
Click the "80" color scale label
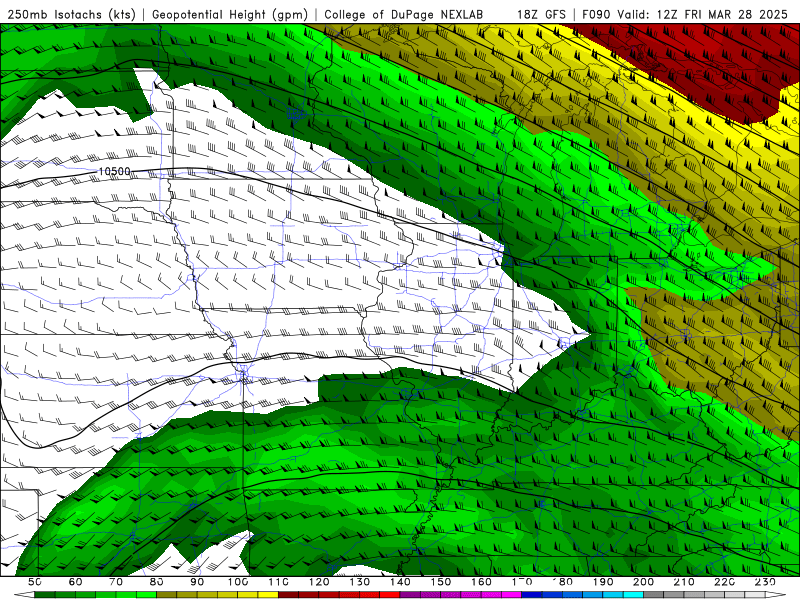point(157,582)
